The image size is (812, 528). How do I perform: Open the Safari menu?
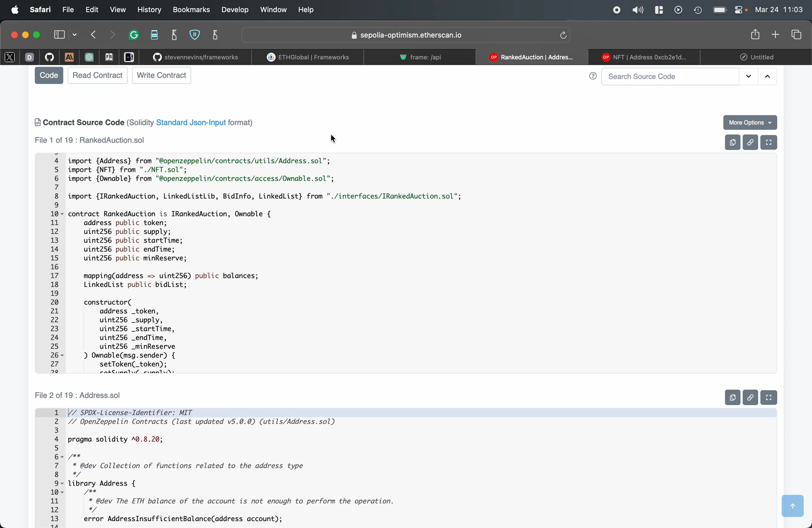point(40,10)
